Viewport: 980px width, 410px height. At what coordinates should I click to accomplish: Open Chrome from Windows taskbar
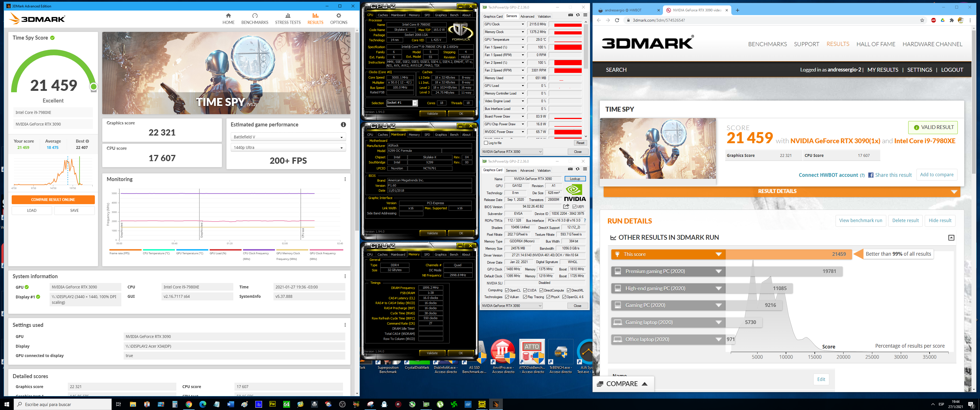[x=189, y=404]
